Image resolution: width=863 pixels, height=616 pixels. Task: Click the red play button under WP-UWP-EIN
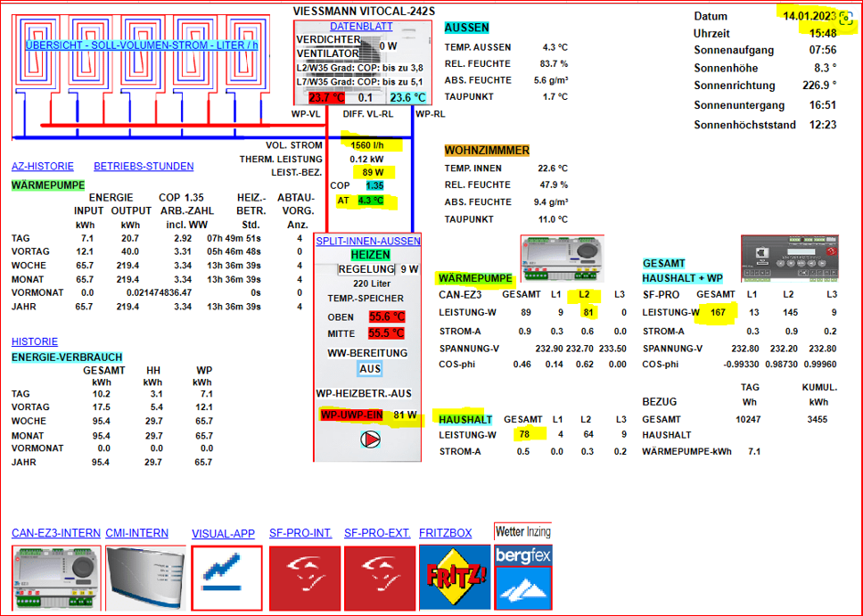click(370, 439)
